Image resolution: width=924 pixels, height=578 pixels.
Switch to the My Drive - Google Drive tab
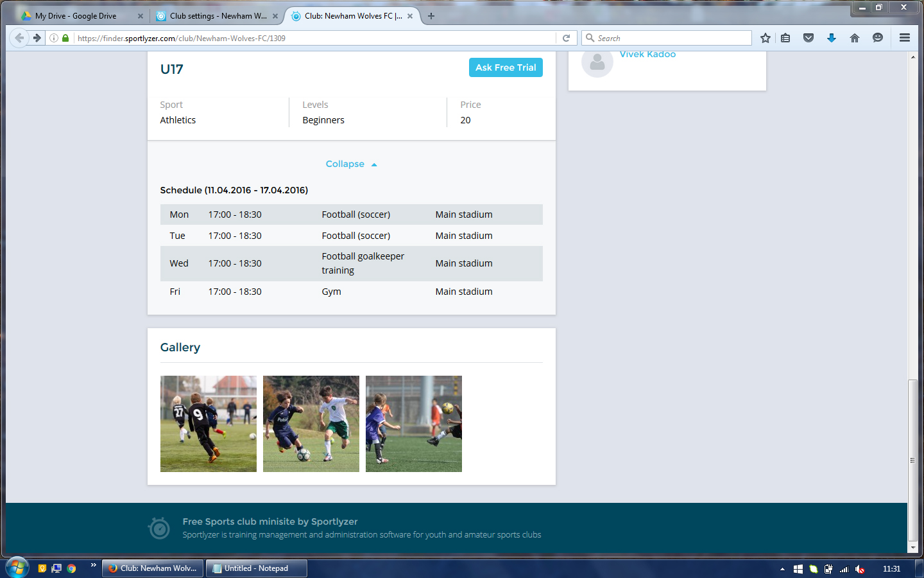tap(77, 15)
